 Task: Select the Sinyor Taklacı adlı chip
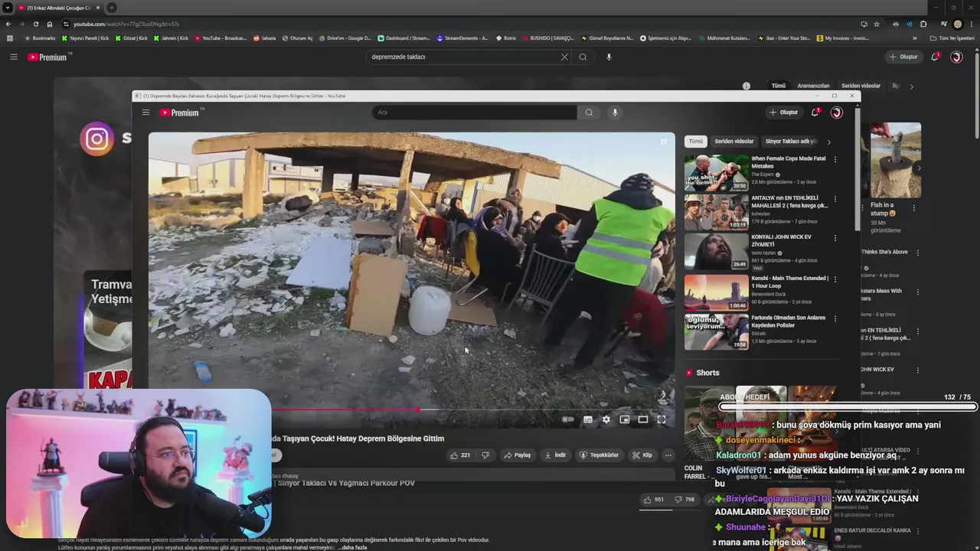[791, 142]
